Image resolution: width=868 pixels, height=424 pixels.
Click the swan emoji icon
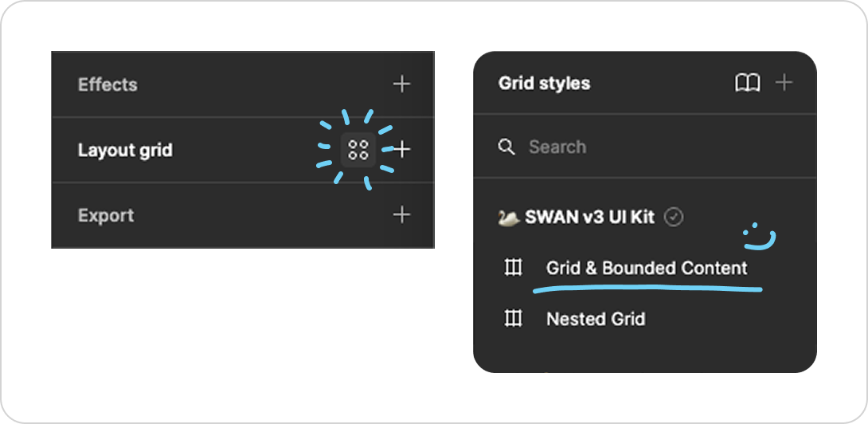tap(508, 218)
